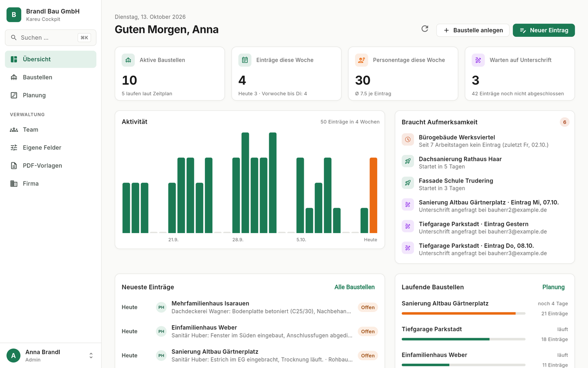Open the Übersicht page in the sidebar
Viewport: 588px width, 368px height.
50,59
